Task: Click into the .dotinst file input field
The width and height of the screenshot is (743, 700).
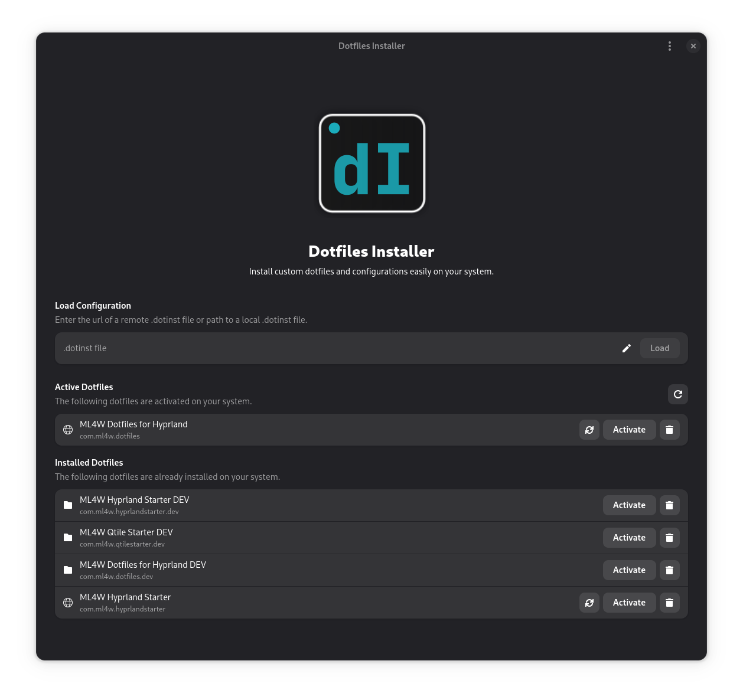Action: [x=337, y=348]
